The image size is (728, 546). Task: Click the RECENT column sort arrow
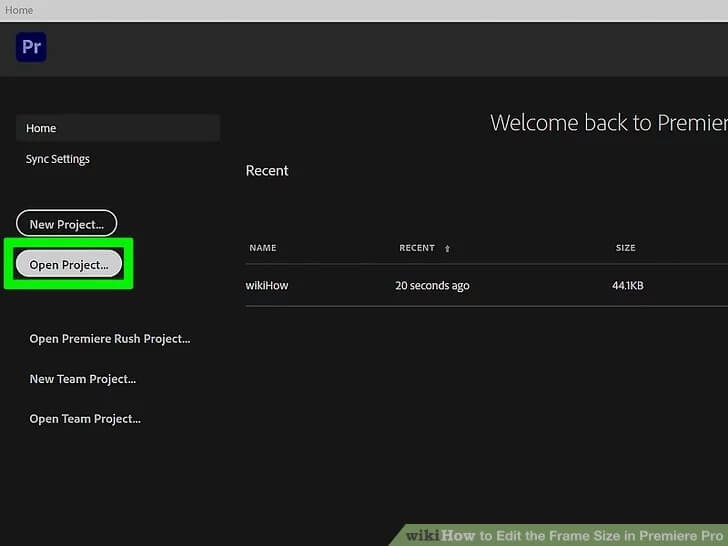coord(447,248)
